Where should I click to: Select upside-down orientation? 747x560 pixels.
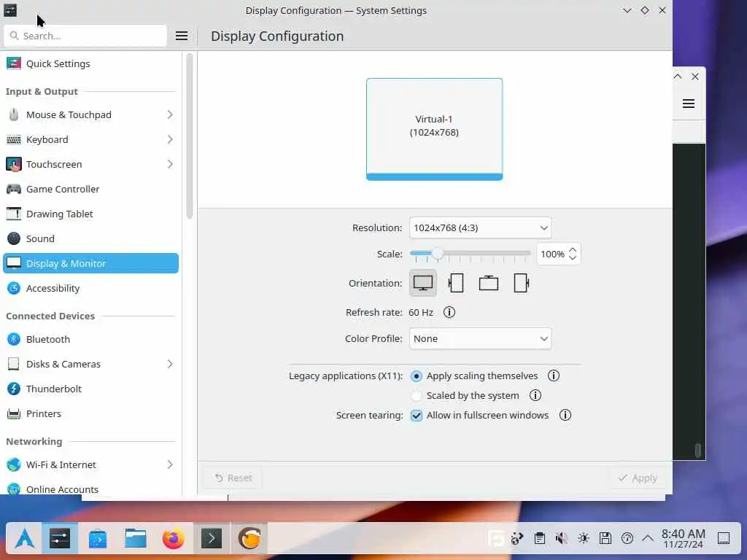pyautogui.click(x=488, y=283)
